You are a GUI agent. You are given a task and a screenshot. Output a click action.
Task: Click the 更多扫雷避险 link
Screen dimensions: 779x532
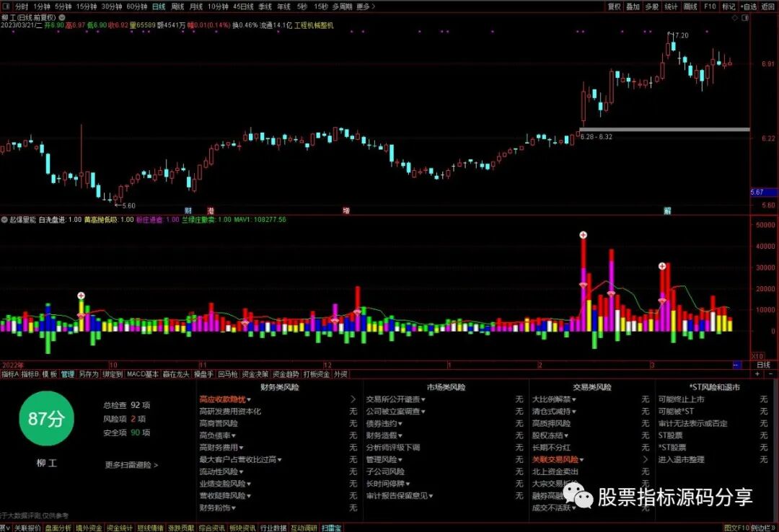pyautogui.click(x=131, y=465)
